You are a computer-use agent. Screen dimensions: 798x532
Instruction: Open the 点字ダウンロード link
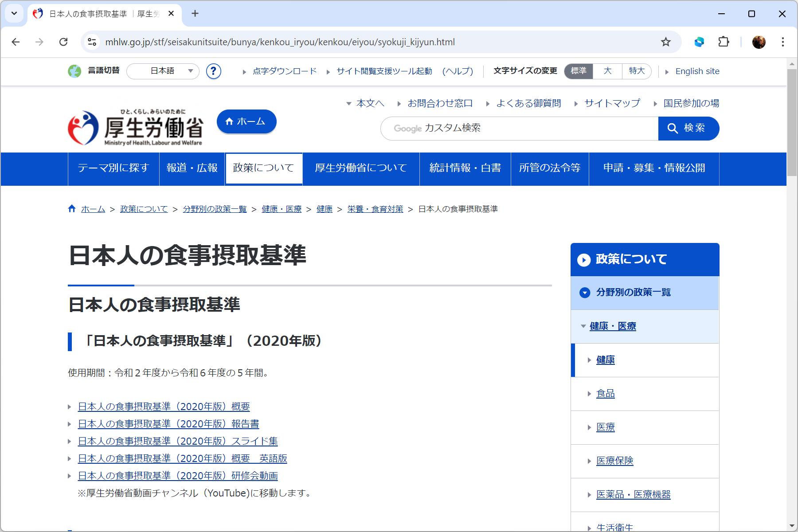pyautogui.click(x=285, y=71)
